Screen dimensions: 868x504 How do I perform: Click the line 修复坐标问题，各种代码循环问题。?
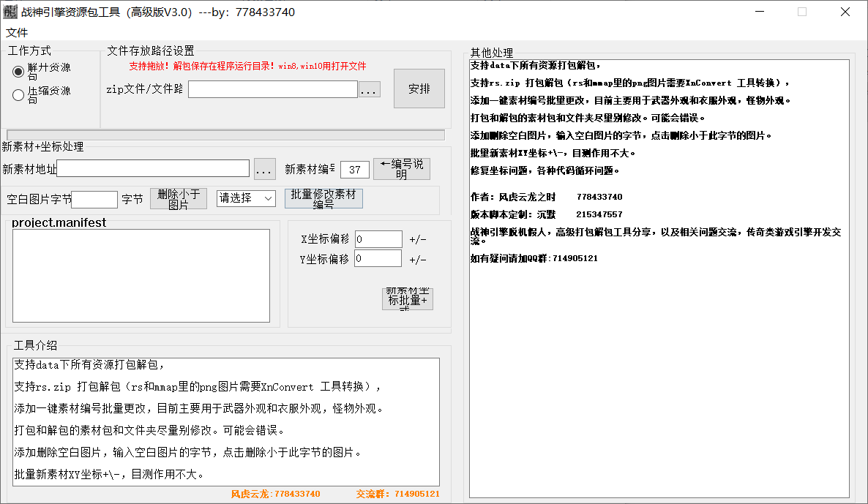click(545, 170)
